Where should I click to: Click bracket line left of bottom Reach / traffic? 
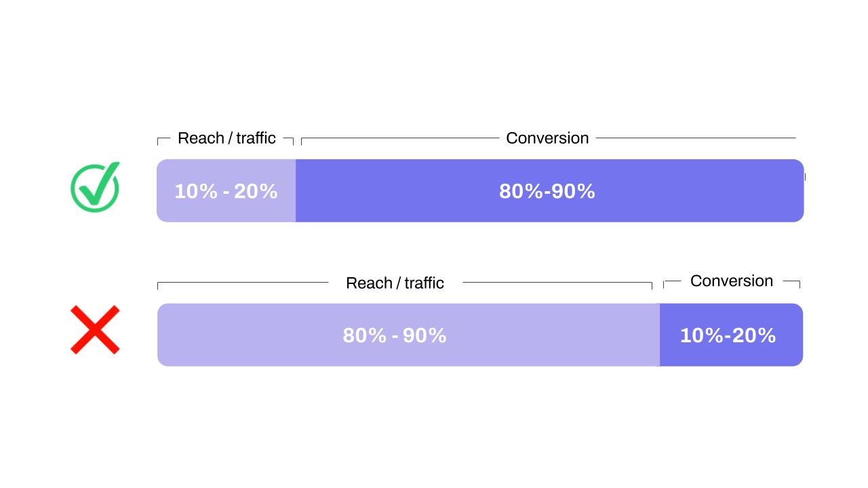[243, 285]
